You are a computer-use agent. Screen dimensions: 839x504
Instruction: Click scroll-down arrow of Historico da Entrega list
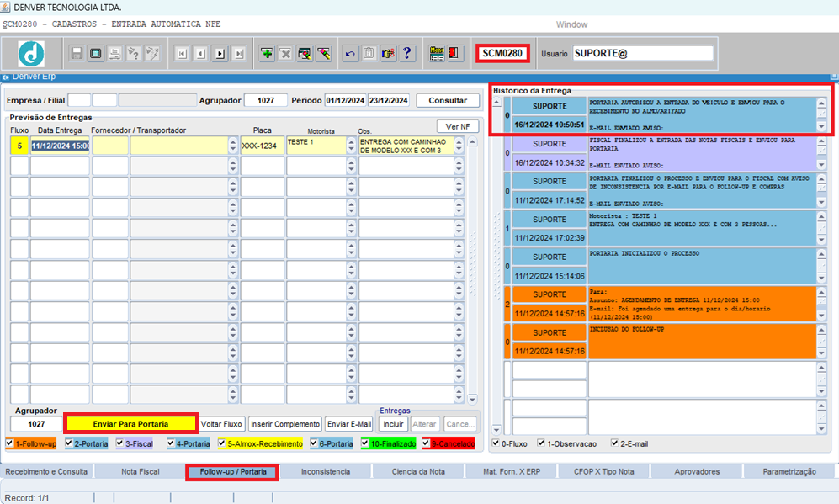pos(496,430)
